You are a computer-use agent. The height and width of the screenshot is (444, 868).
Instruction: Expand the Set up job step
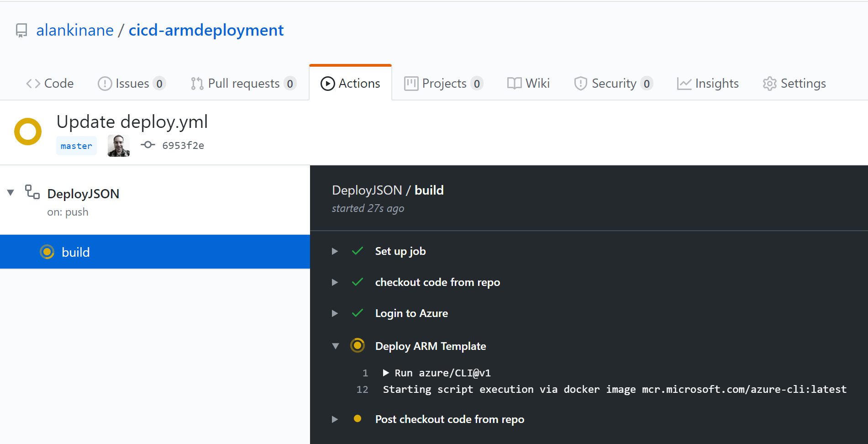point(335,251)
